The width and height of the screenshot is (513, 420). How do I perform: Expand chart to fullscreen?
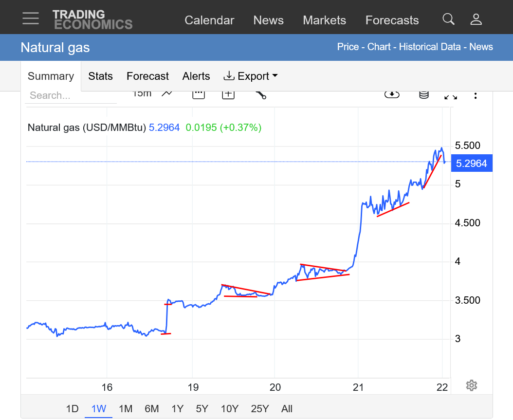pos(451,96)
